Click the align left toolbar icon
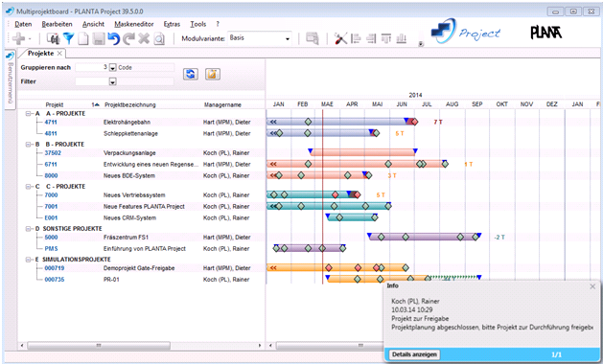603x364 pixels. click(356, 38)
